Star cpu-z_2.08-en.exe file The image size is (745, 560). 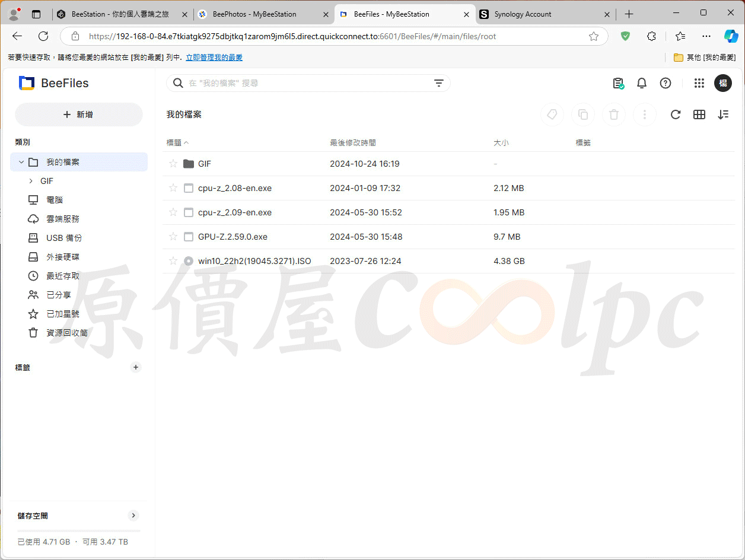coord(173,188)
